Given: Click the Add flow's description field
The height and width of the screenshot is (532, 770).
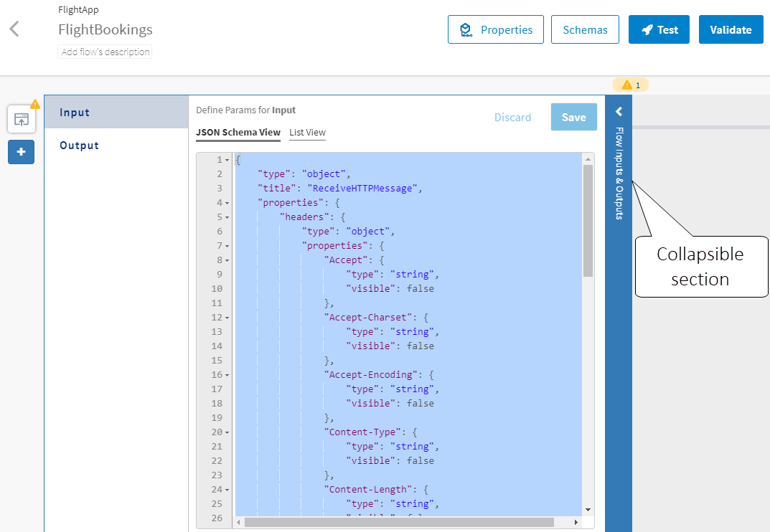Looking at the screenshot, I should (105, 52).
